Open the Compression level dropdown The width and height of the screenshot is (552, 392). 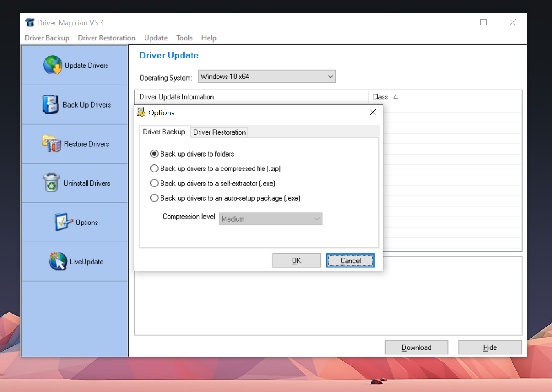click(x=270, y=219)
